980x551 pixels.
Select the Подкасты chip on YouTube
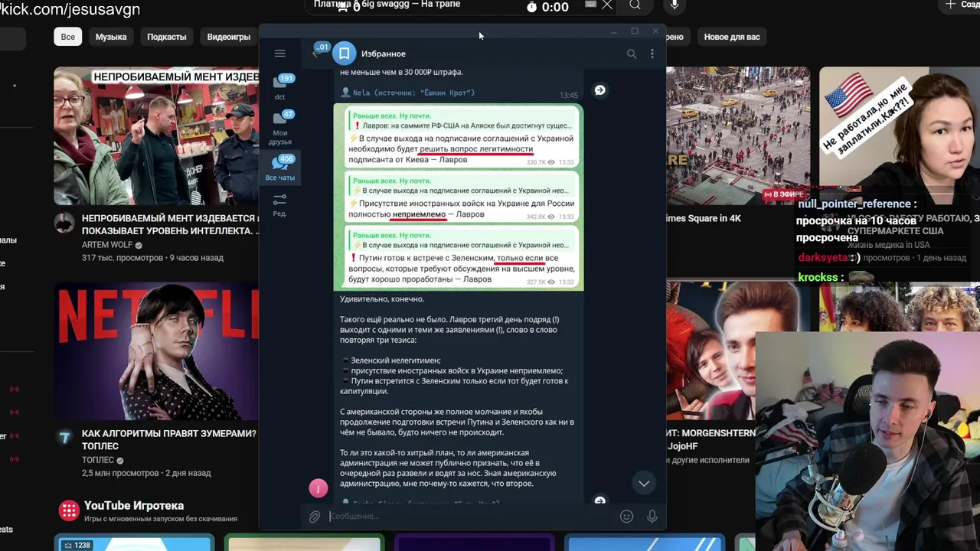click(167, 37)
